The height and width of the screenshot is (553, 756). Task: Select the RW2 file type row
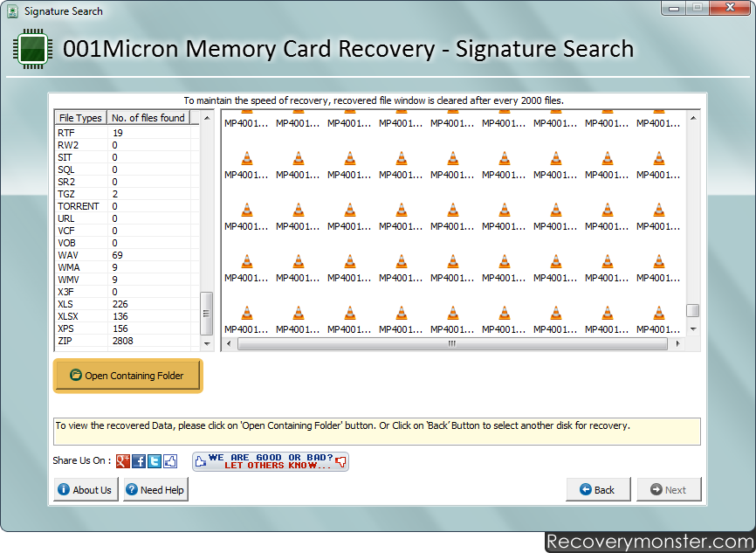[127, 145]
